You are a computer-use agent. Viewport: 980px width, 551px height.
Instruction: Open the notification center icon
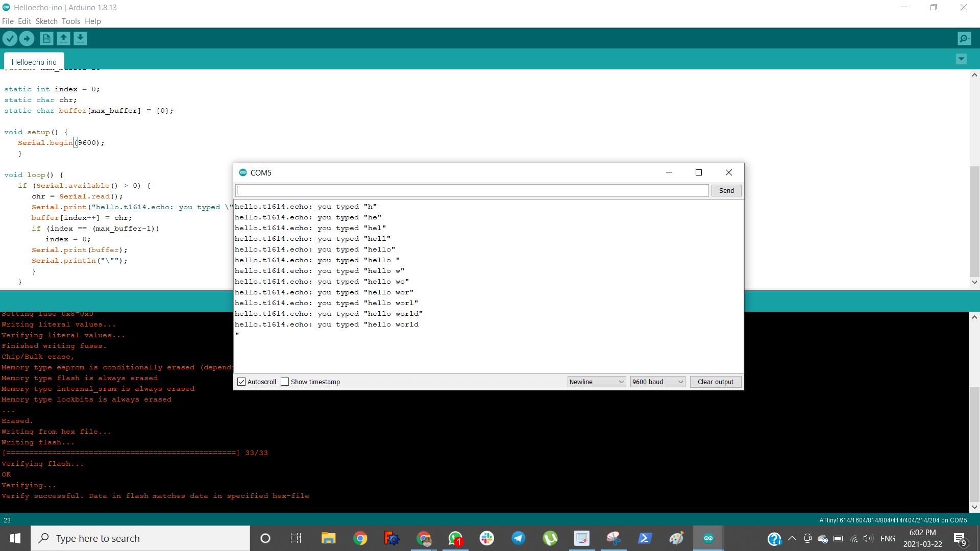[960, 538]
